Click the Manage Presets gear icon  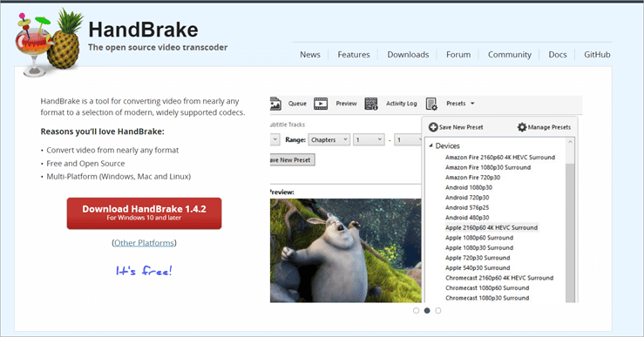pyautogui.click(x=522, y=127)
